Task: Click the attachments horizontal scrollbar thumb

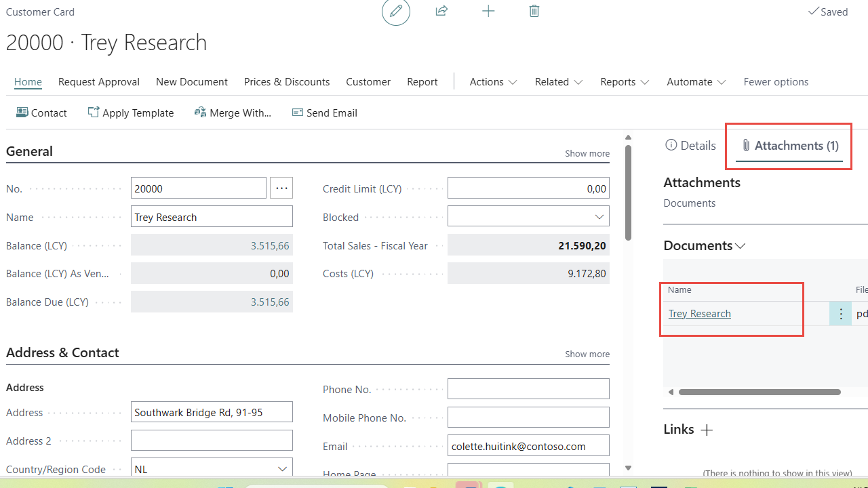Action: click(x=759, y=392)
